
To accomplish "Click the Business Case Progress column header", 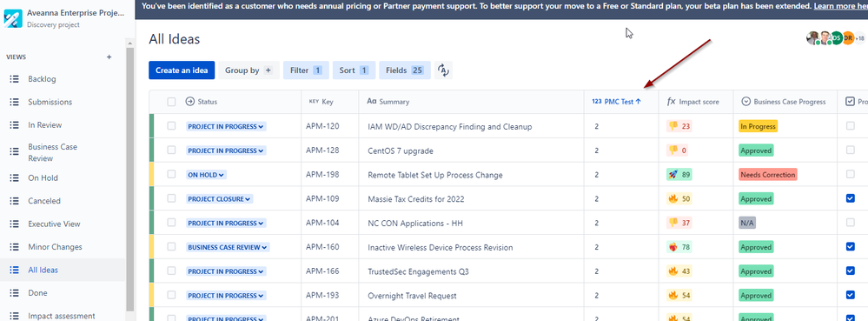I will point(784,102).
